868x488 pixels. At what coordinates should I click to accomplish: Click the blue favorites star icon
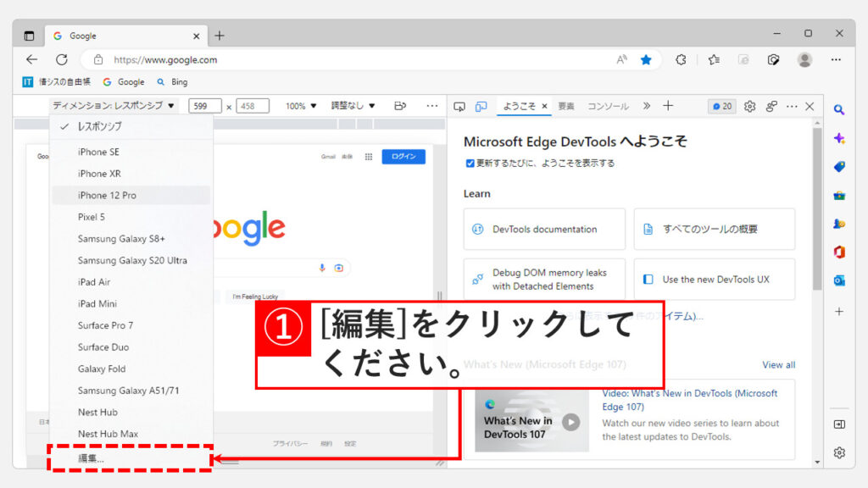(x=646, y=60)
